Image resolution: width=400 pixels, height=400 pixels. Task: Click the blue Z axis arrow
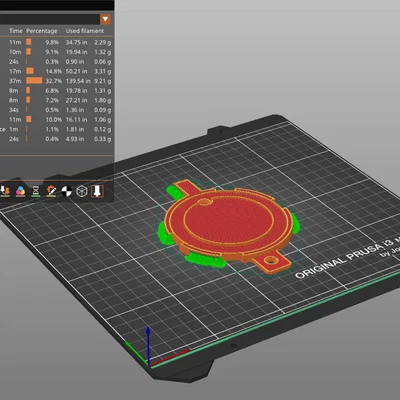pyautogui.click(x=148, y=345)
